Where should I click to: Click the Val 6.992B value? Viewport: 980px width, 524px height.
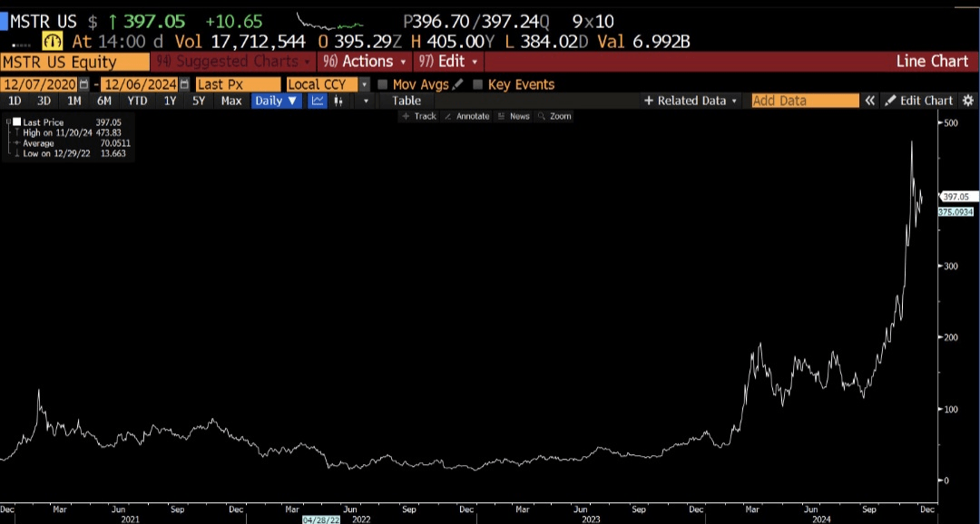[x=643, y=42]
